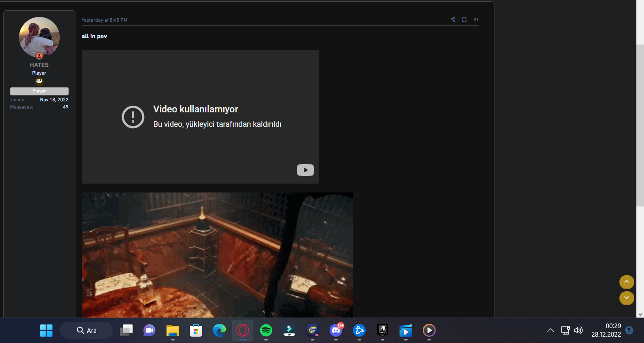This screenshot has height=343, width=644.
Task: Open Task View from the taskbar
Action: click(126, 330)
